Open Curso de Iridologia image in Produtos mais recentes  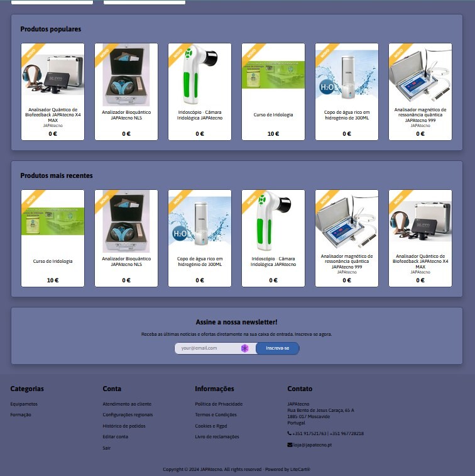(x=53, y=221)
